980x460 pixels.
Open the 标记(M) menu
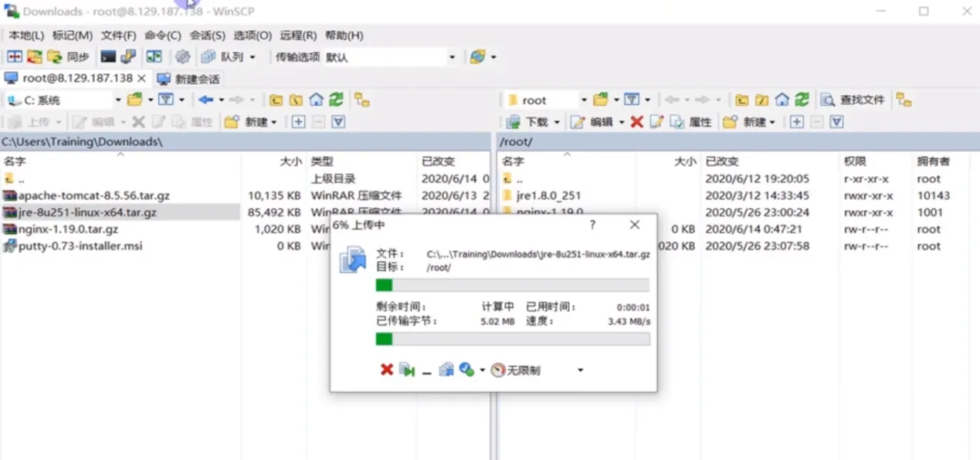(x=72, y=36)
